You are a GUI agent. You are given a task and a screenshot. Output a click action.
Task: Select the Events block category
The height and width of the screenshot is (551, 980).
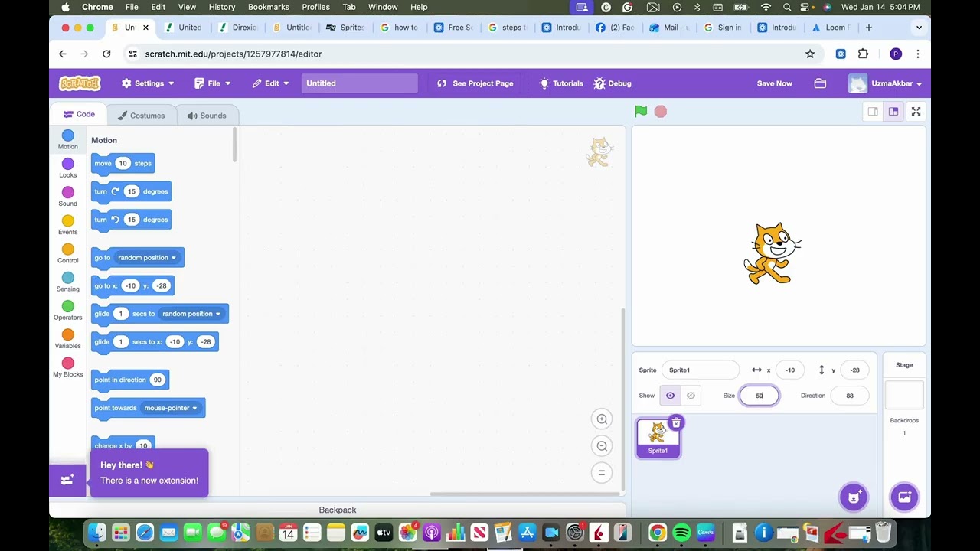(x=68, y=225)
